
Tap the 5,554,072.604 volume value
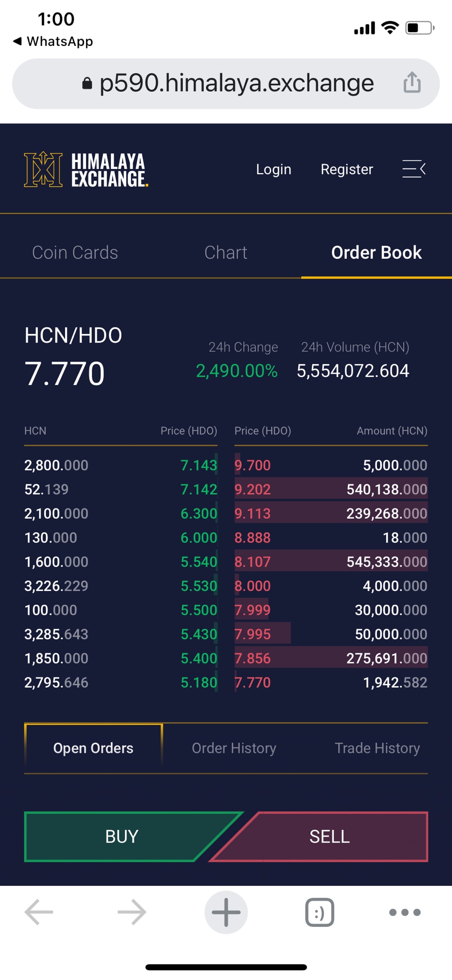point(353,371)
